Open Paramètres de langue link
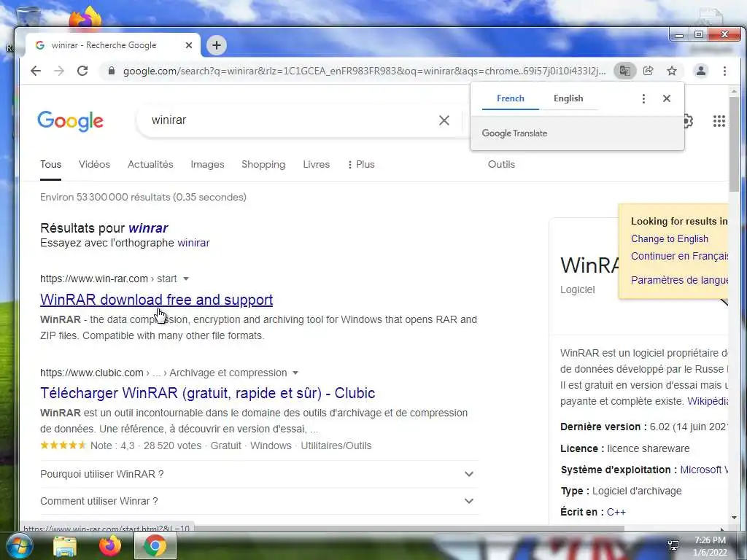 pos(679,280)
